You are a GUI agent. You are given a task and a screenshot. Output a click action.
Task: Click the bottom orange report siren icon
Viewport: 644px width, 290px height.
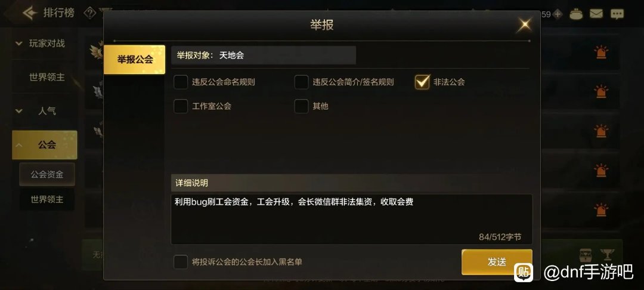pyautogui.click(x=601, y=209)
